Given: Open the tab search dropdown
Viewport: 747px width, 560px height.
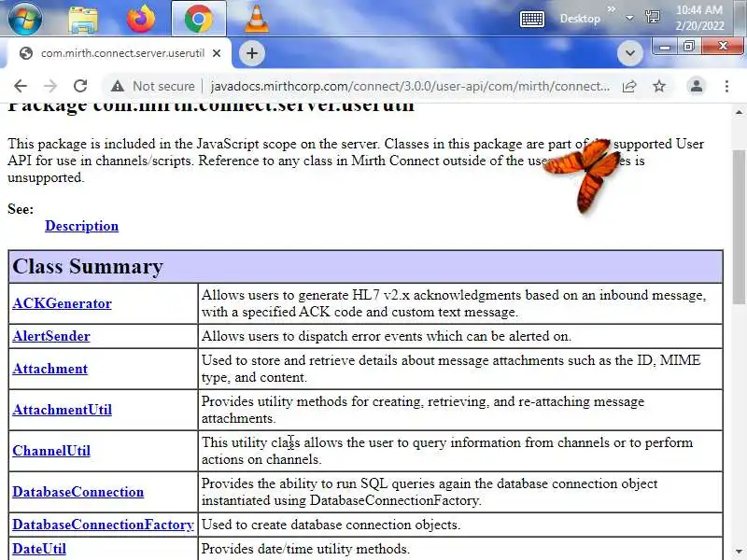Looking at the screenshot, I should click(x=629, y=53).
